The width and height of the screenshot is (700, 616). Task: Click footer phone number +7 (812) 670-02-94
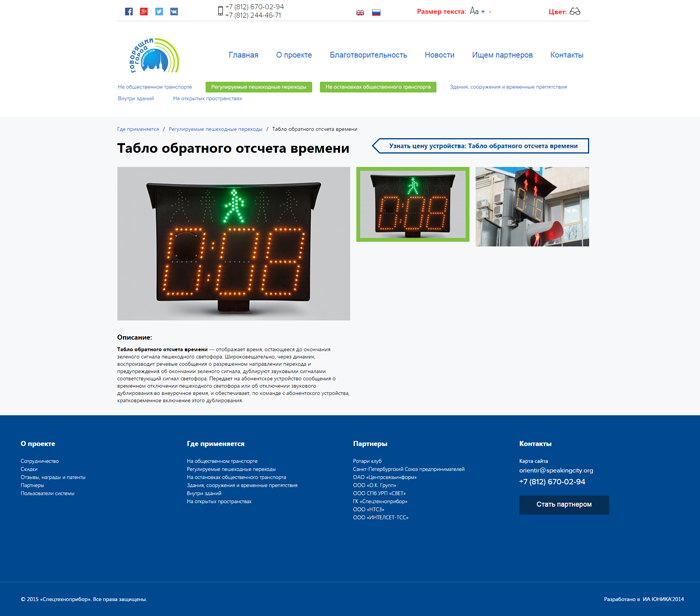[x=552, y=482]
